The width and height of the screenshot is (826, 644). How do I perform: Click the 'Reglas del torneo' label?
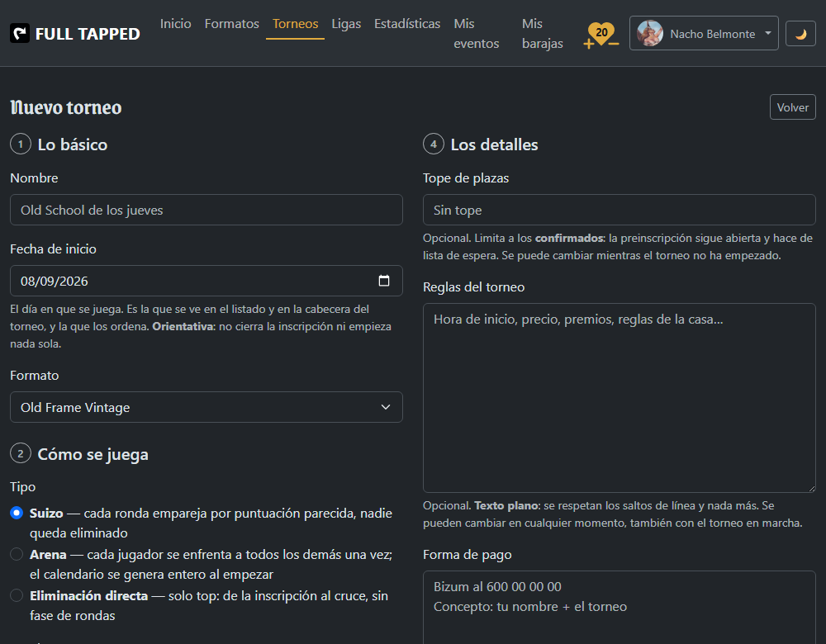473,287
